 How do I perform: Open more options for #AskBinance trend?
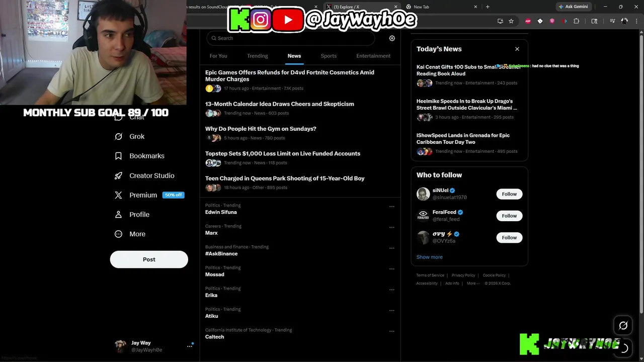392,248
